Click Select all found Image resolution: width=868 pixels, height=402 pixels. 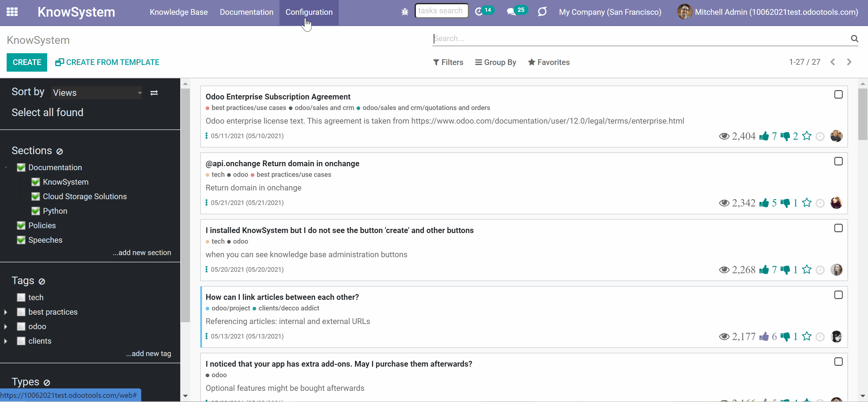47,112
